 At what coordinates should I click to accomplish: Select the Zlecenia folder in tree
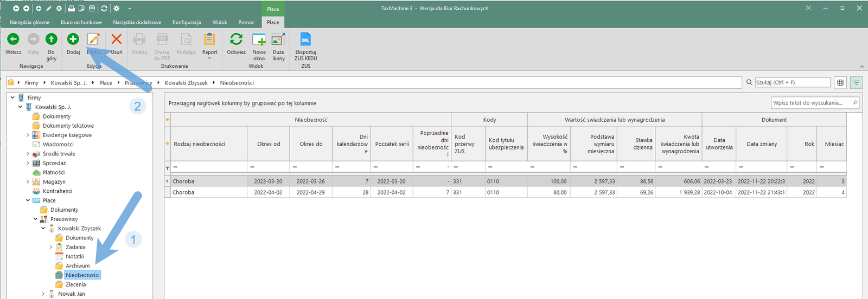pos(75,284)
